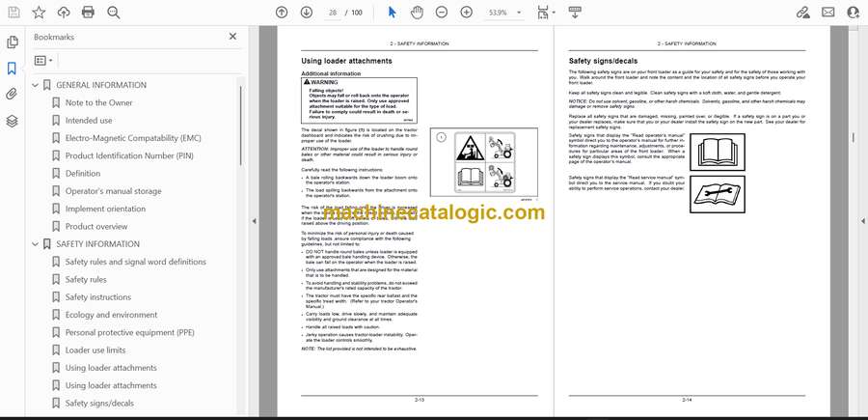Screen dimensions: 868x420
Task: Go to Ecology and environment bookmark
Action: [111, 315]
